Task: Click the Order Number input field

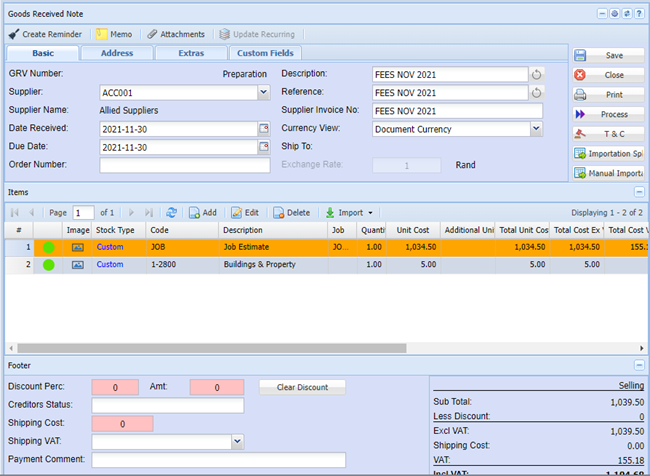Action: [184, 166]
